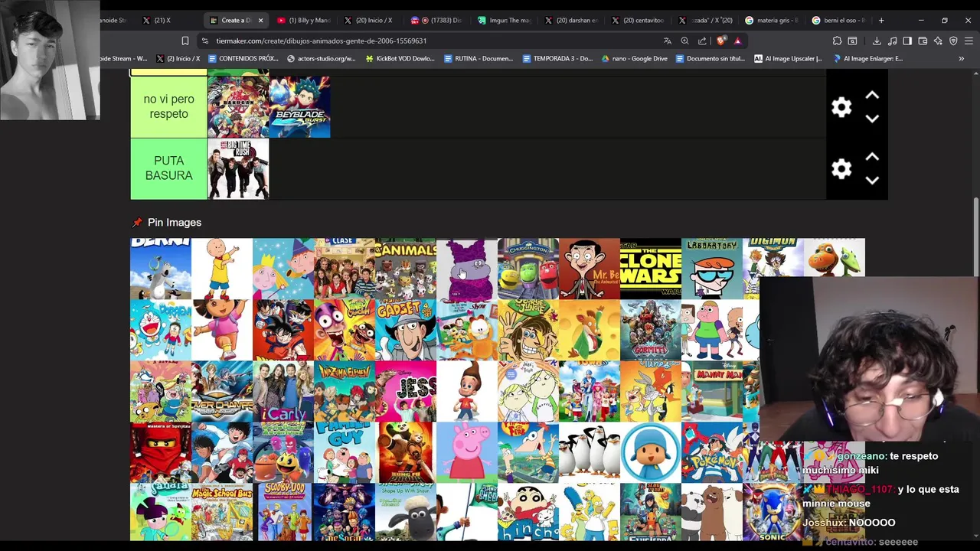Pick the Penguins of Madagascar image
Viewport: 980px width, 551px height.
(x=590, y=452)
